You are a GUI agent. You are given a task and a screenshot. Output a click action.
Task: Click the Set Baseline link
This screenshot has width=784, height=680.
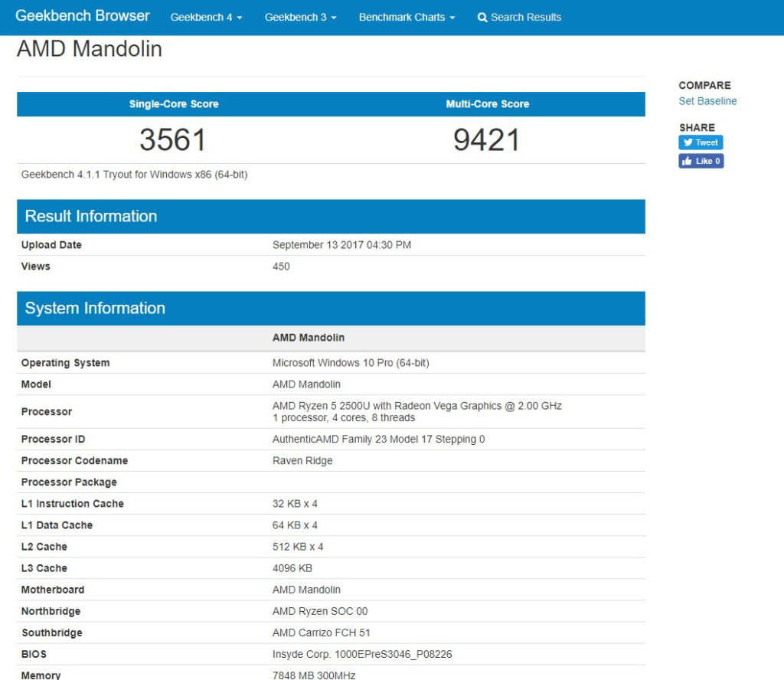(707, 101)
